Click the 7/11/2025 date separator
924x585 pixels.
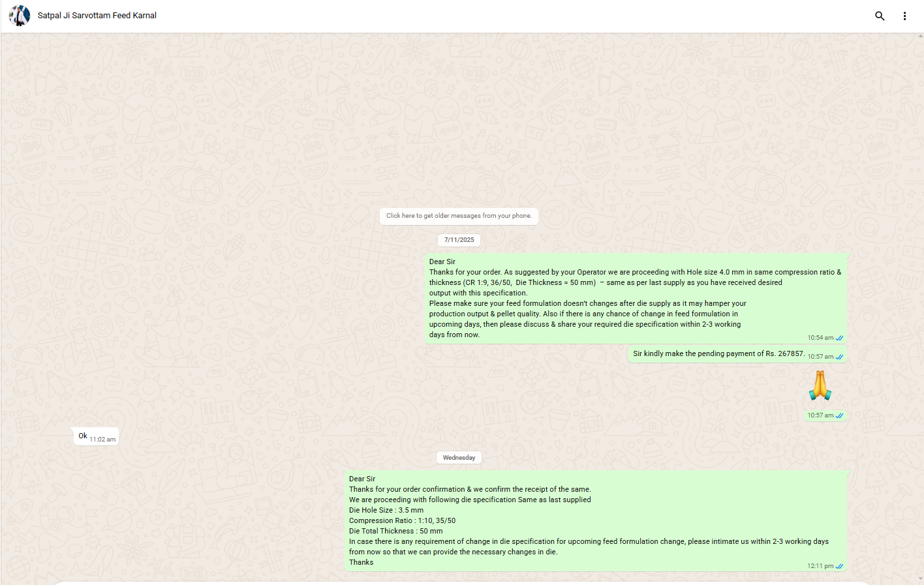[x=459, y=240]
